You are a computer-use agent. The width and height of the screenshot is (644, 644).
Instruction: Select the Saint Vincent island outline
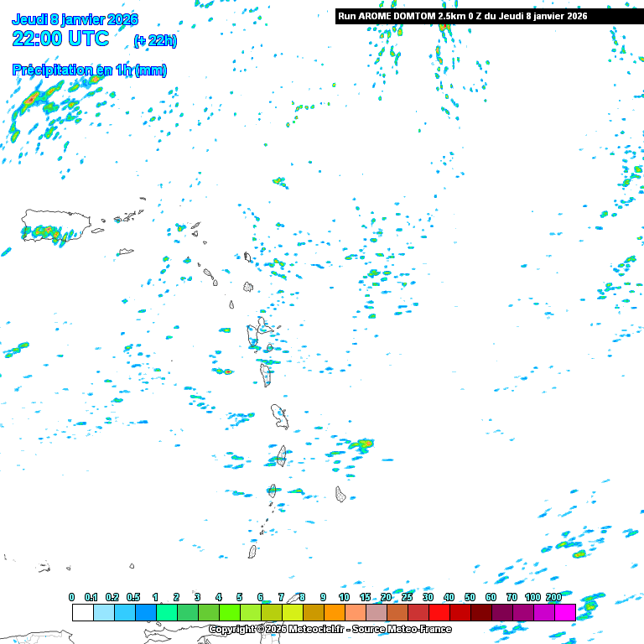tap(272, 491)
